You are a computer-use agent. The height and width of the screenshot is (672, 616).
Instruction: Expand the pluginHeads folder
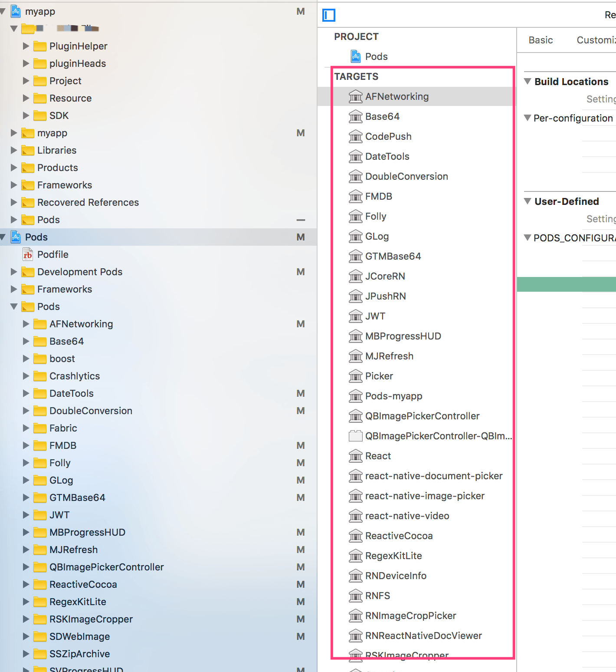(26, 63)
